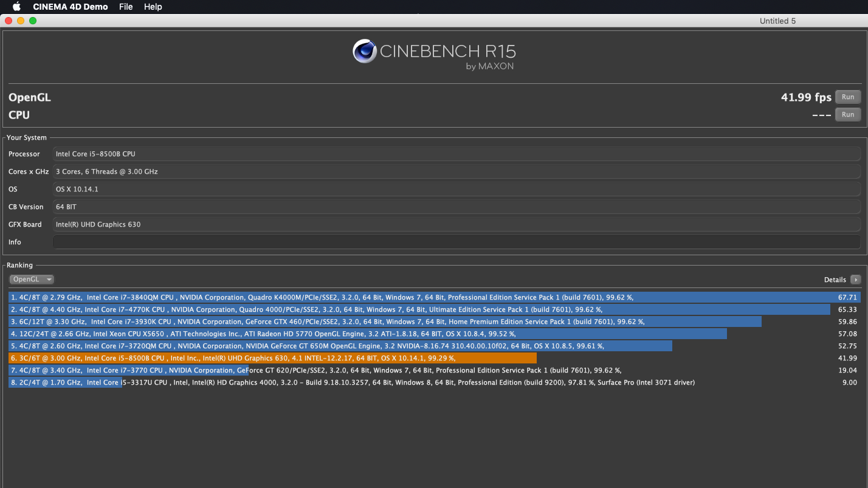
Task: Click the 9.00 score value
Action: point(849,382)
